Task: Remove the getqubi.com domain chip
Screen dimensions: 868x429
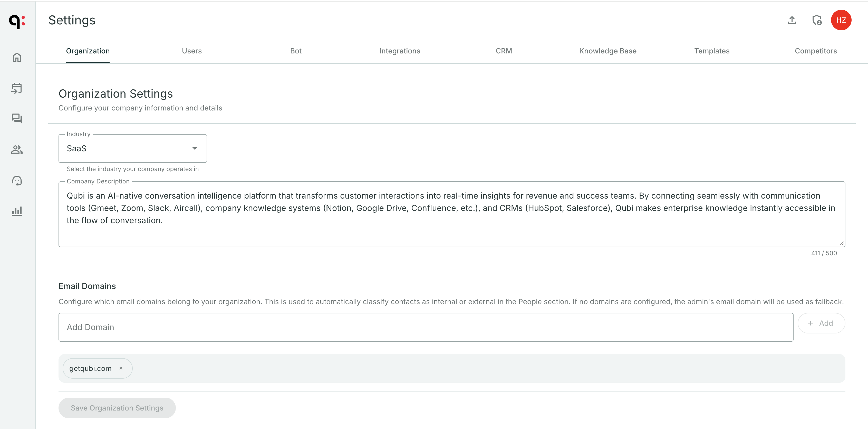Action: [121, 368]
